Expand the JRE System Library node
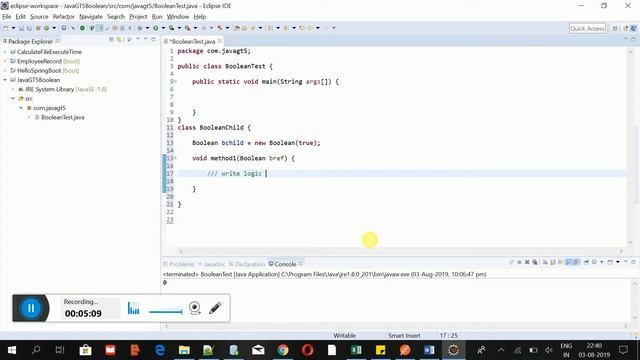640x360 pixels. pyautogui.click(x=13, y=89)
